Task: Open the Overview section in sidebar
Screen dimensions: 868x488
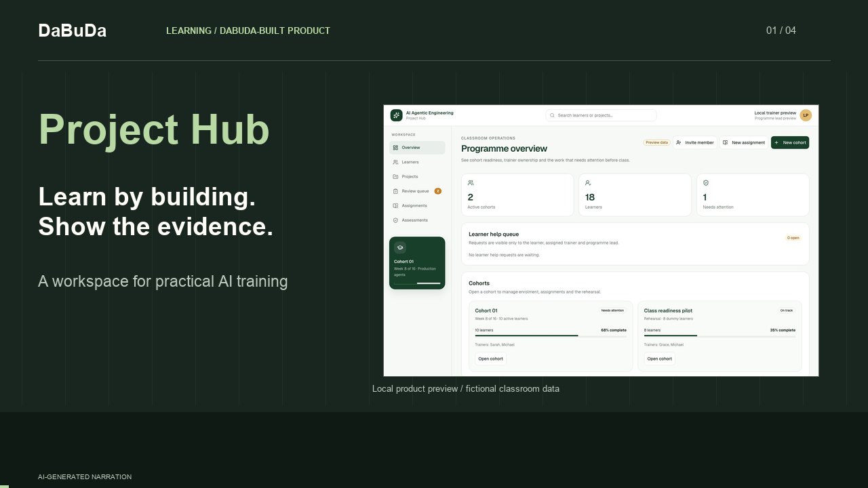Action: coord(417,148)
